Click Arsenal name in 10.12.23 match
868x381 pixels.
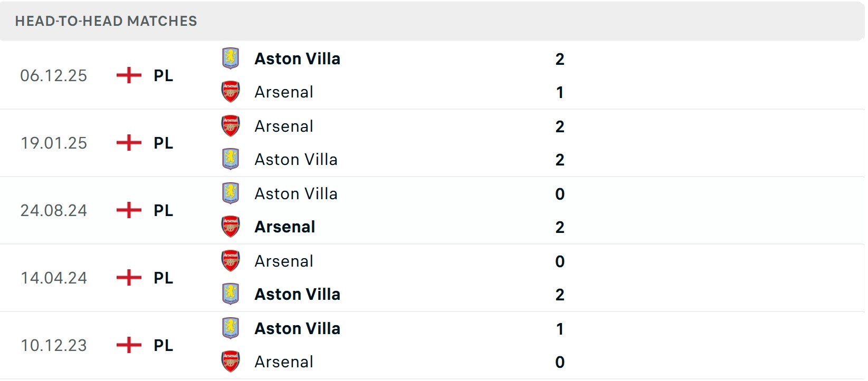(x=283, y=362)
